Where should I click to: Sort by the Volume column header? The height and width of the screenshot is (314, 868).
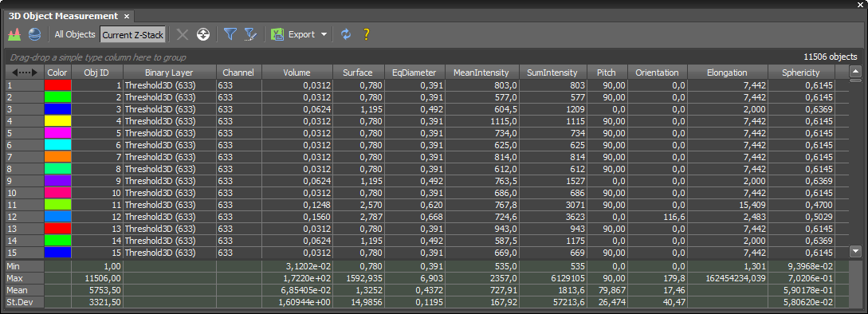[297, 73]
